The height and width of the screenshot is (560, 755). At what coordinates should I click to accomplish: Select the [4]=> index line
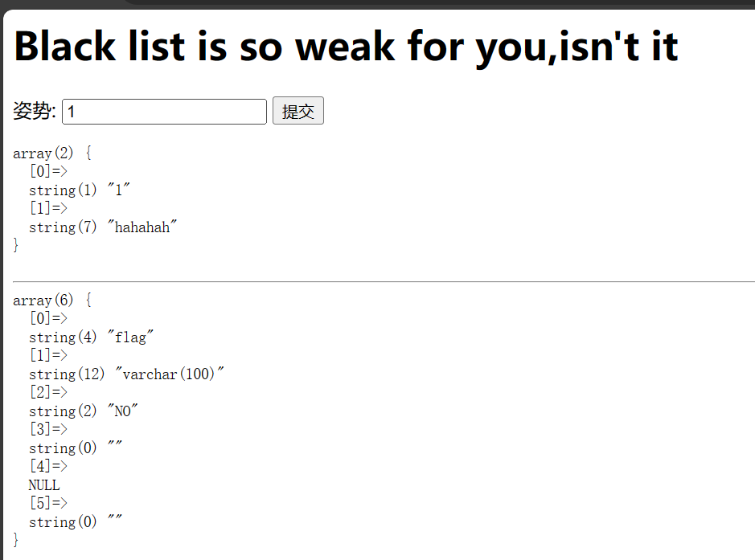tap(48, 467)
